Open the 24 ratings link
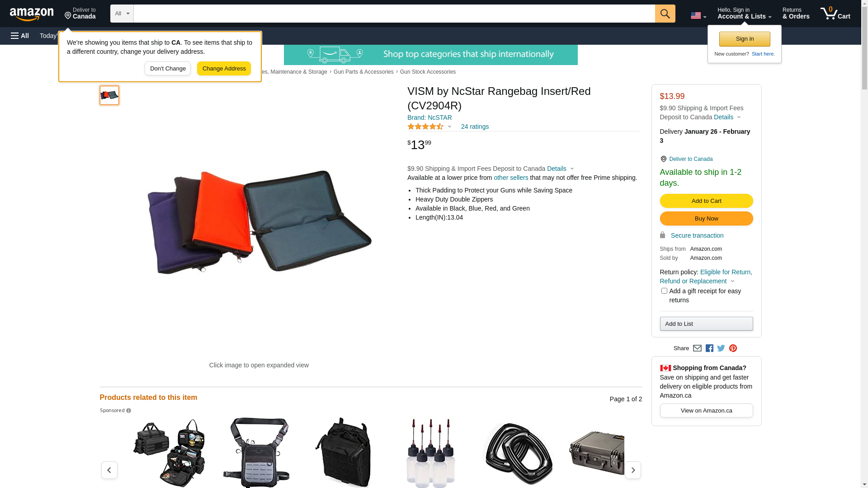Image resolution: width=868 pixels, height=488 pixels. [x=475, y=127]
